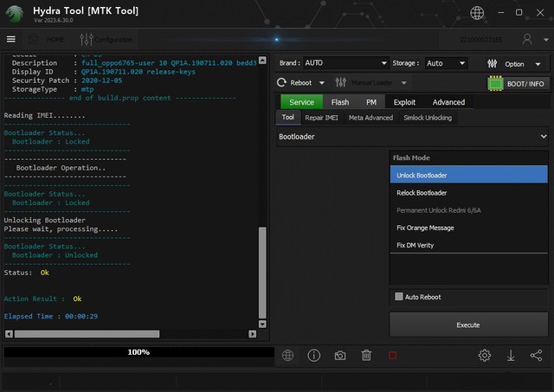Select Unlock Bootloader option
The image size is (554, 392).
pyautogui.click(x=468, y=175)
